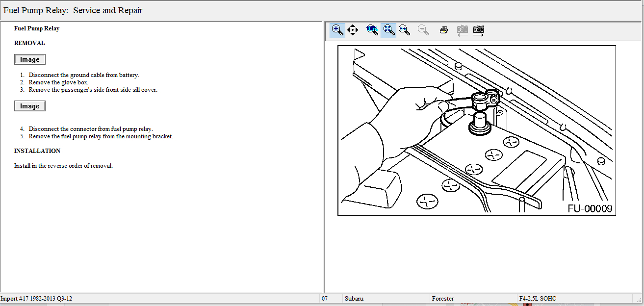Click 'Install in the reverse order of removal.'

[63, 166]
